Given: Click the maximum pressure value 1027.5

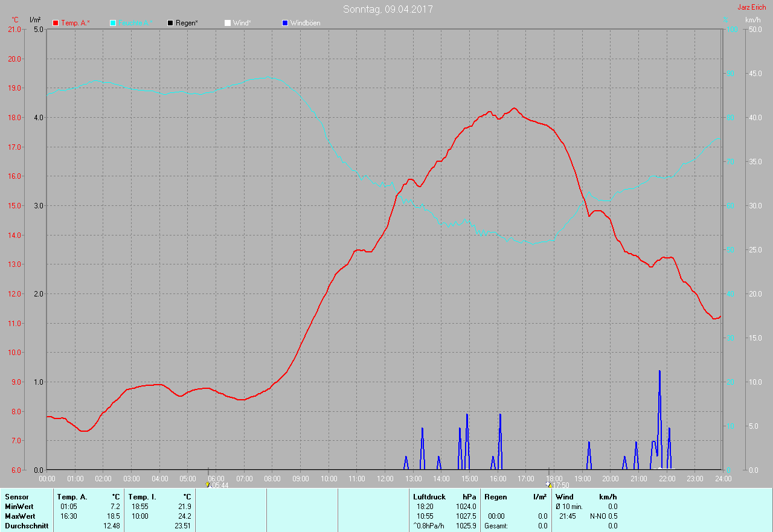Looking at the screenshot, I should point(467,516).
